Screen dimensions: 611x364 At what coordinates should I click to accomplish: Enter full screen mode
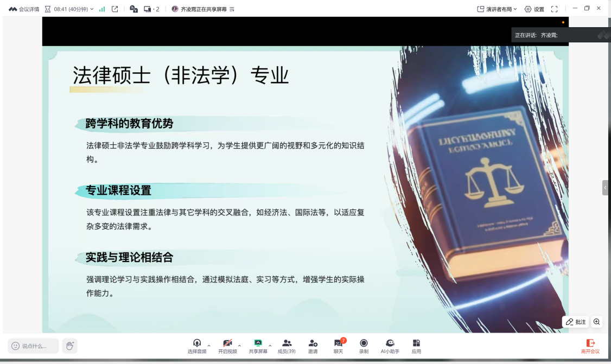coord(554,9)
